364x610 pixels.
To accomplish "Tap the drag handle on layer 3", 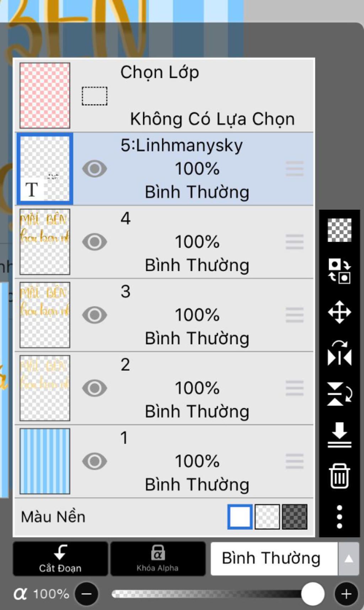I will click(x=294, y=315).
